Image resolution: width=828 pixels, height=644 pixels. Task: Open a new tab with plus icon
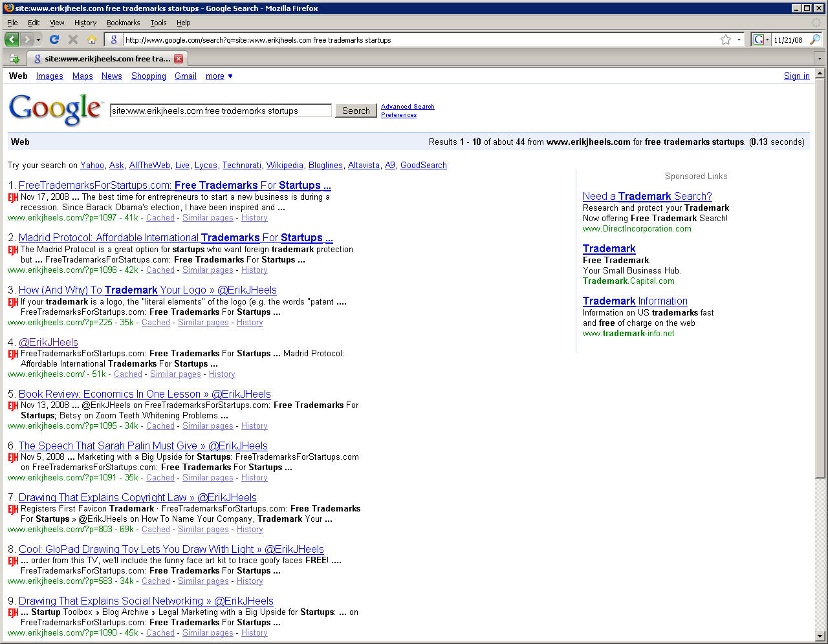pos(14,59)
